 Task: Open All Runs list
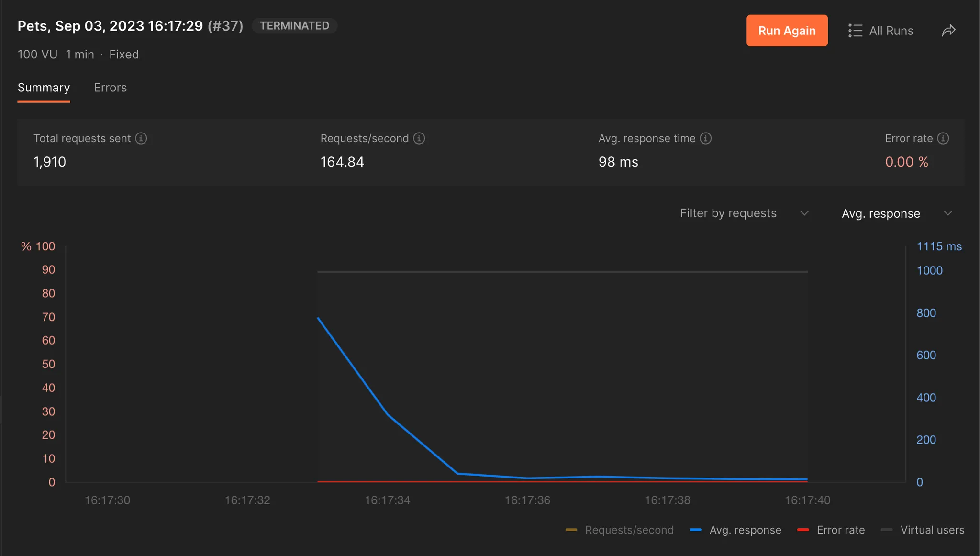(x=891, y=31)
